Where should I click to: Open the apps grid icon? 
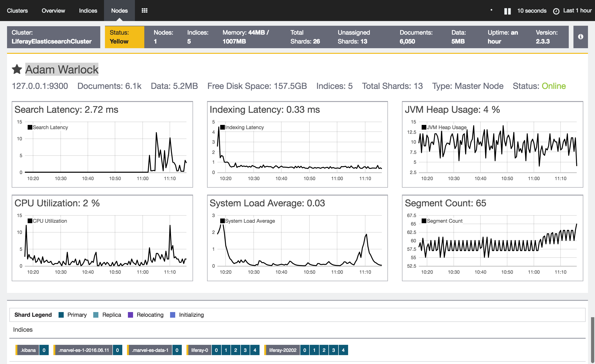pyautogui.click(x=144, y=10)
